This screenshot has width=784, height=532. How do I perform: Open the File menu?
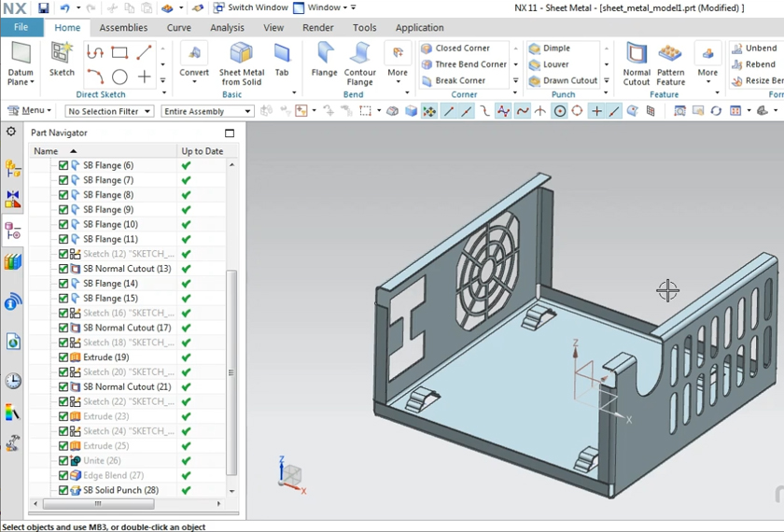coord(21,28)
